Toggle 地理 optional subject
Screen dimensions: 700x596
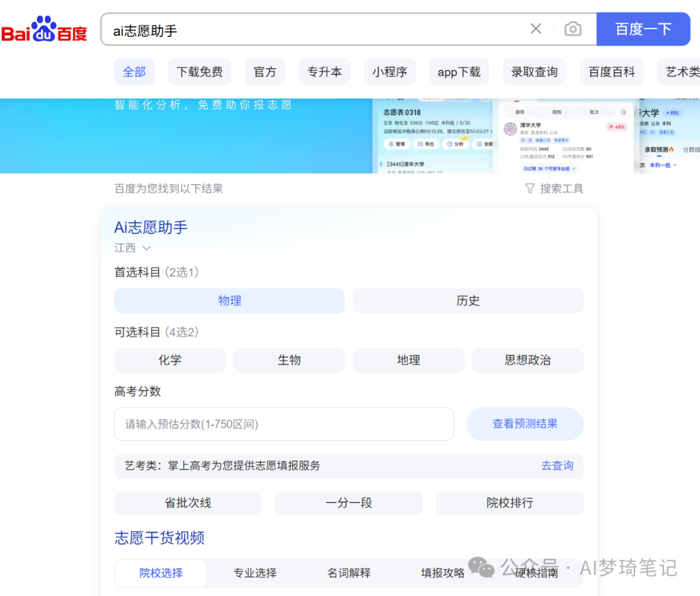pos(408,360)
